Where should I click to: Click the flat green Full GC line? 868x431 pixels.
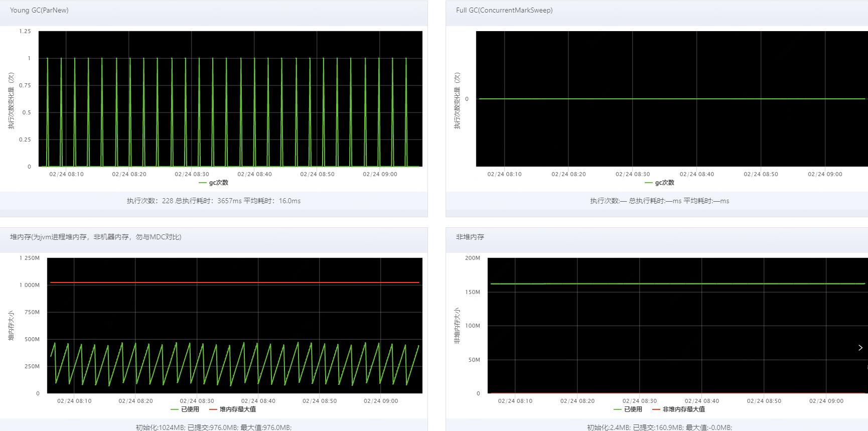click(x=672, y=99)
